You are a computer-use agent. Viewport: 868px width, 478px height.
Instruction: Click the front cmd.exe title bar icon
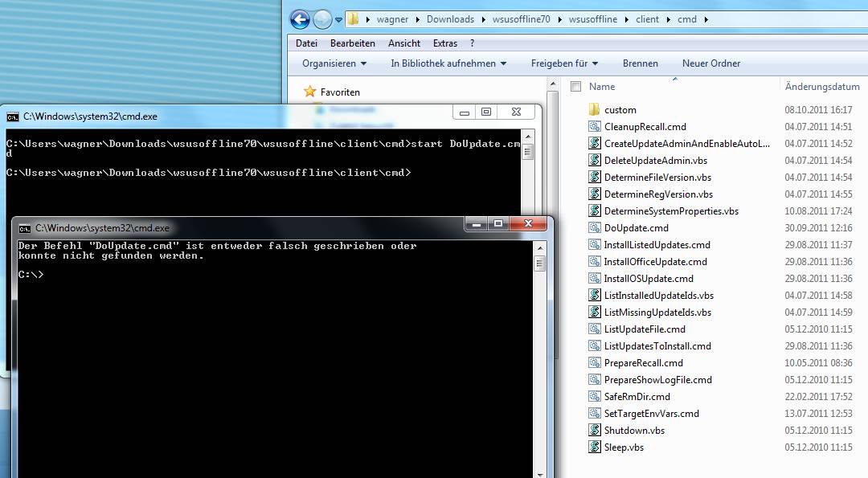25,228
